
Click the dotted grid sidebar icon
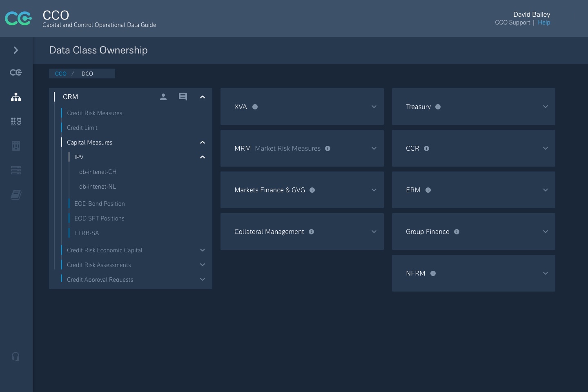click(16, 121)
